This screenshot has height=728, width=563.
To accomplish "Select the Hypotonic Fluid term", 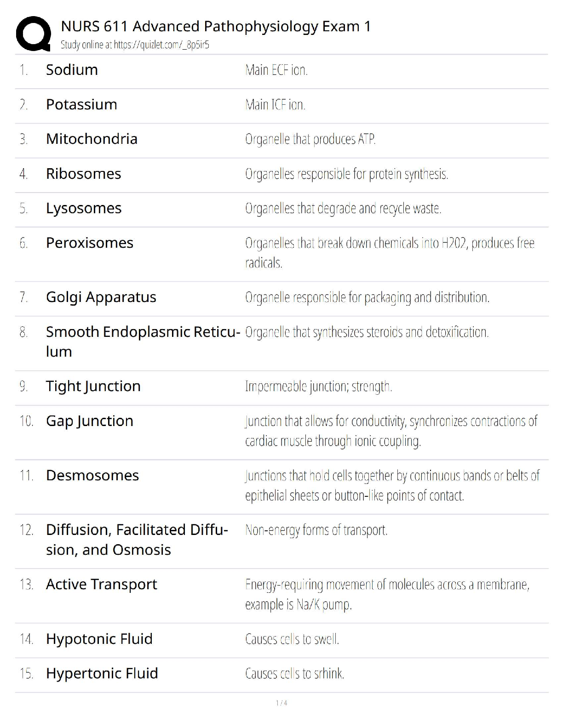I will pos(99,639).
